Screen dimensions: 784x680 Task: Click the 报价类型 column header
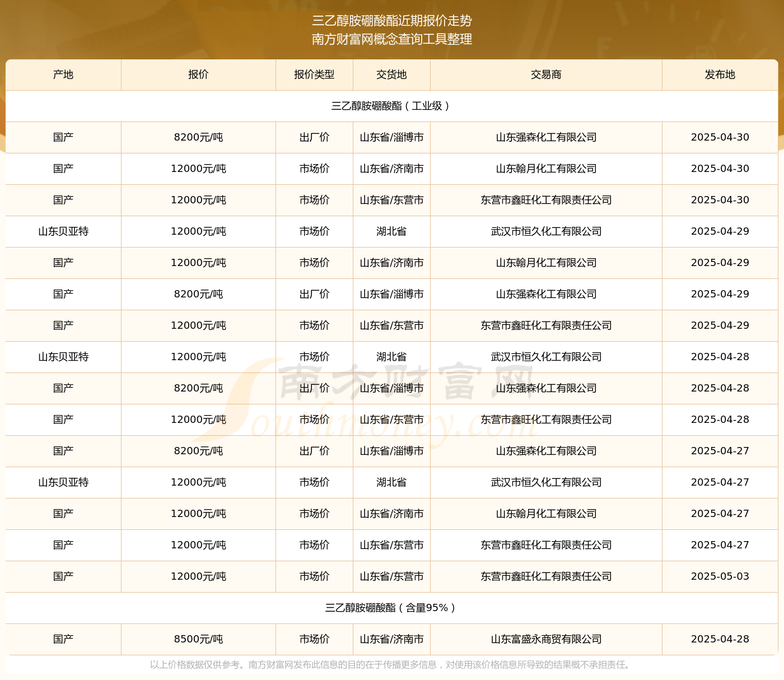[314, 74]
